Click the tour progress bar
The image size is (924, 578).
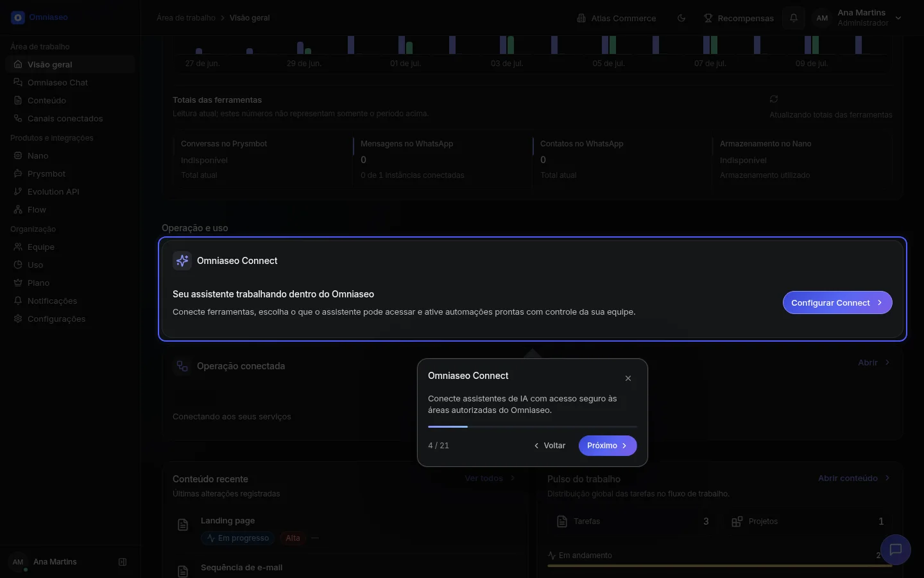point(533,426)
